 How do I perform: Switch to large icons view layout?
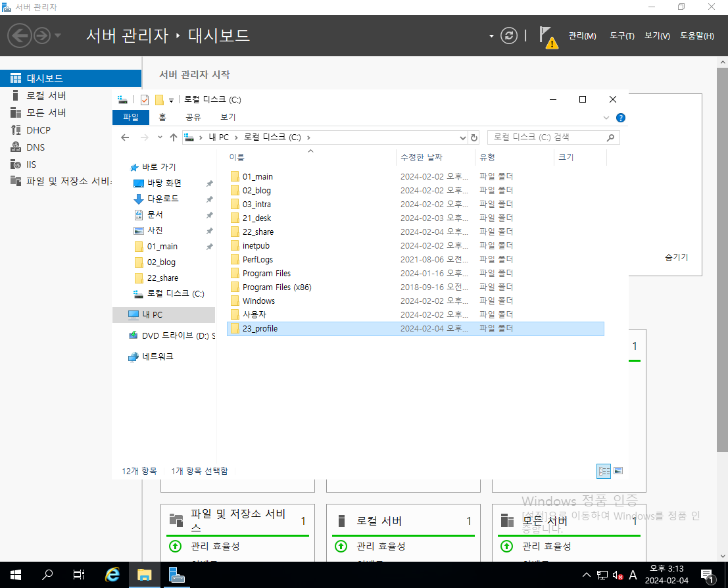pyautogui.click(x=618, y=471)
